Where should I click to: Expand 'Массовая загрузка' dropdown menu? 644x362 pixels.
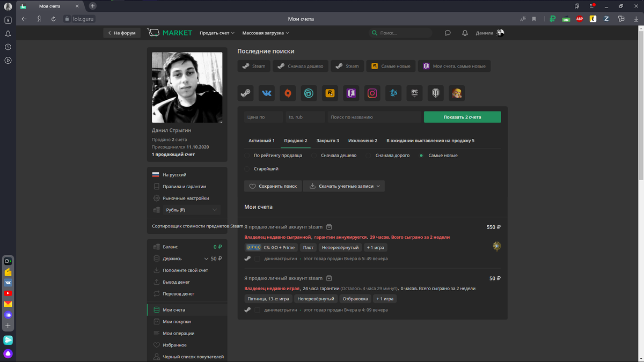[266, 33]
